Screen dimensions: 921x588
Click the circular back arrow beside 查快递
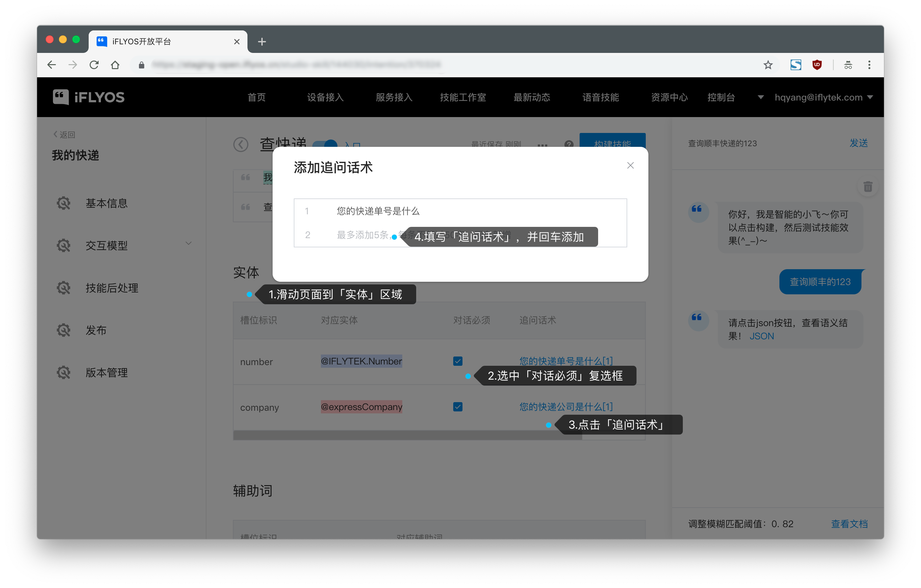click(x=241, y=144)
